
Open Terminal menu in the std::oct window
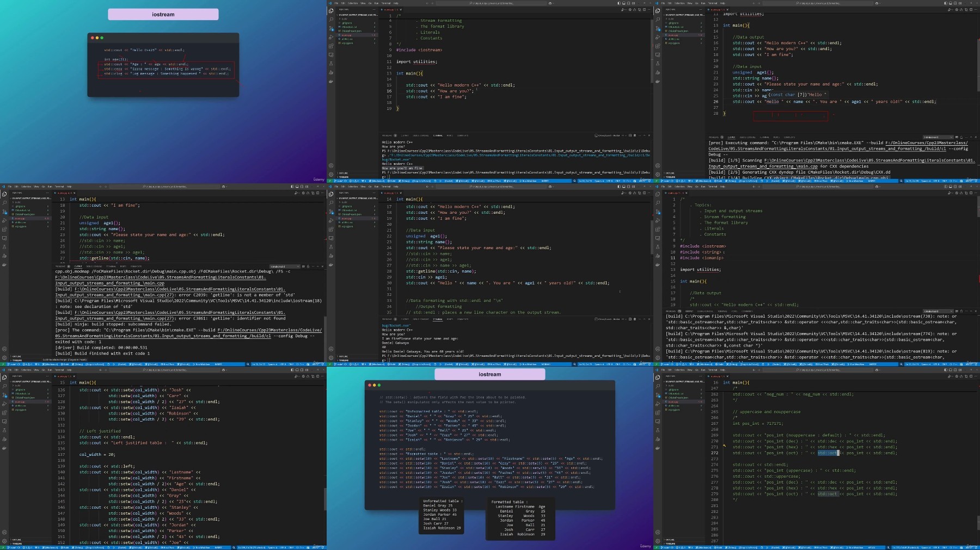point(713,370)
